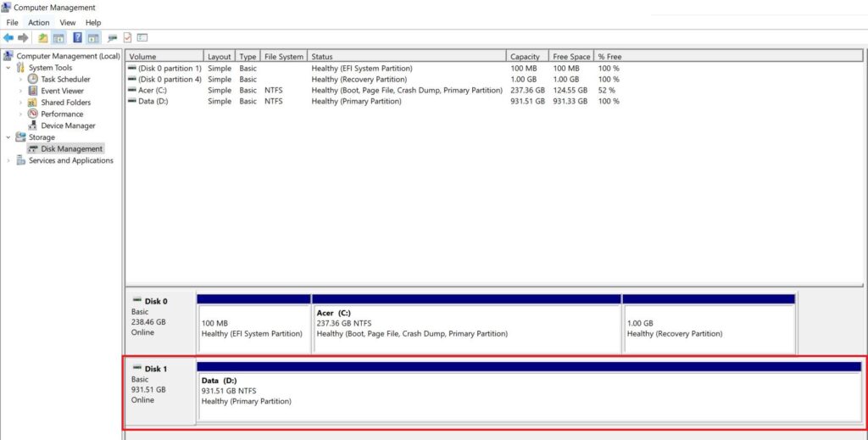Select the 100 MB EFI System Partition block
The height and width of the screenshot is (440, 868).
(x=254, y=323)
